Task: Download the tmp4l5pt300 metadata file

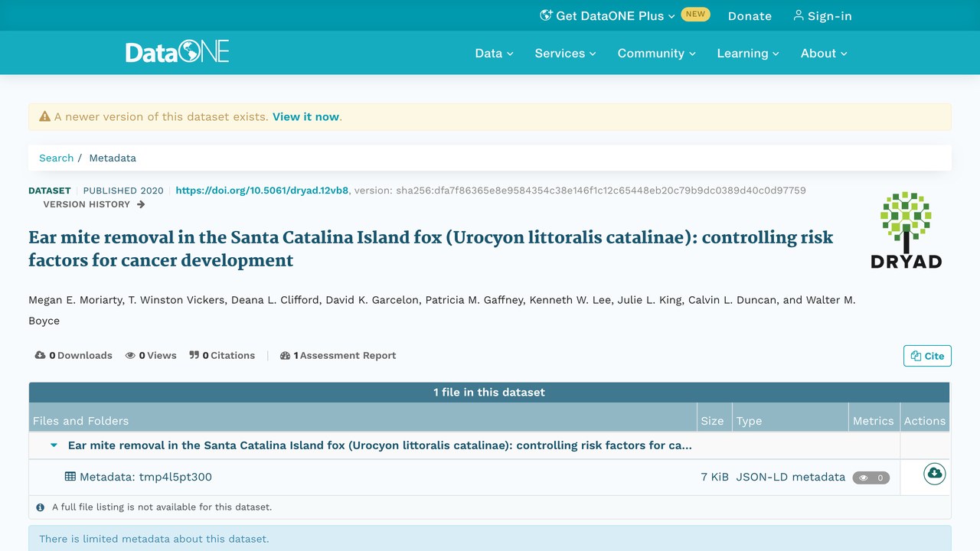Action: pos(934,474)
